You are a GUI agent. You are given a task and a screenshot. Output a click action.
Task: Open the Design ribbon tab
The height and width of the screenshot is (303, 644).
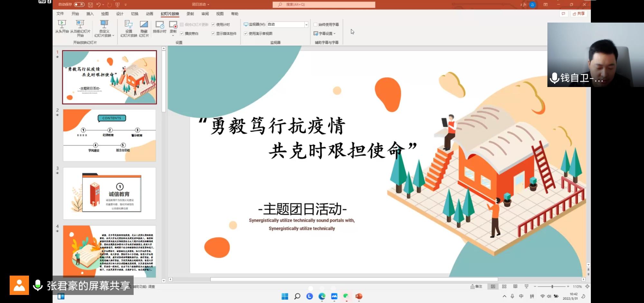pos(120,14)
